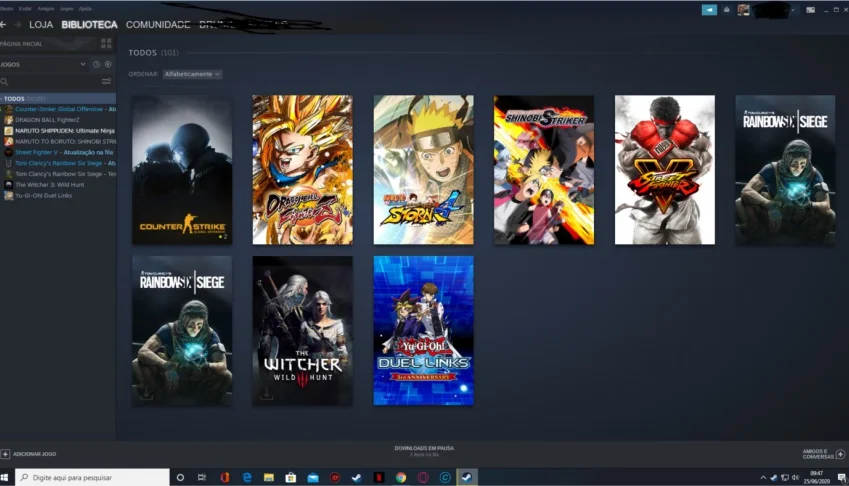Screen dimensions: 849x486
Task: Click active Steam taskbar icon
Action: click(x=467, y=477)
